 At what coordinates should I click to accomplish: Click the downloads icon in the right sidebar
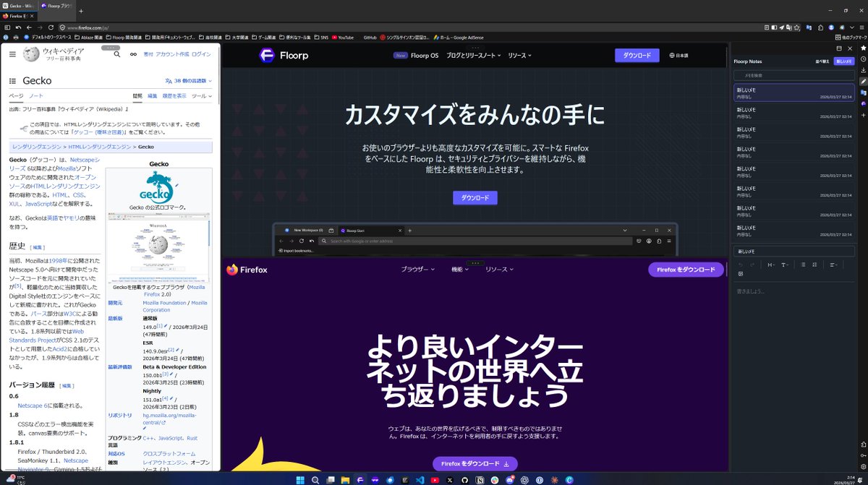tap(863, 69)
